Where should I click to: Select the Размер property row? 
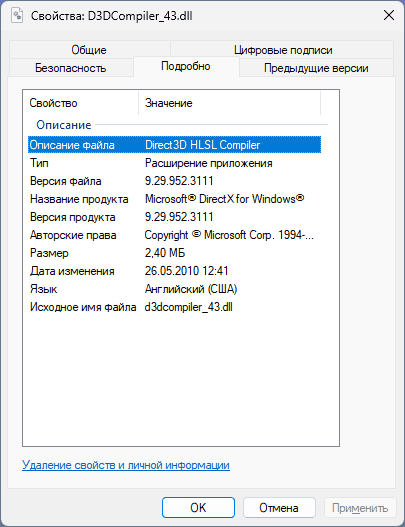click(x=174, y=253)
